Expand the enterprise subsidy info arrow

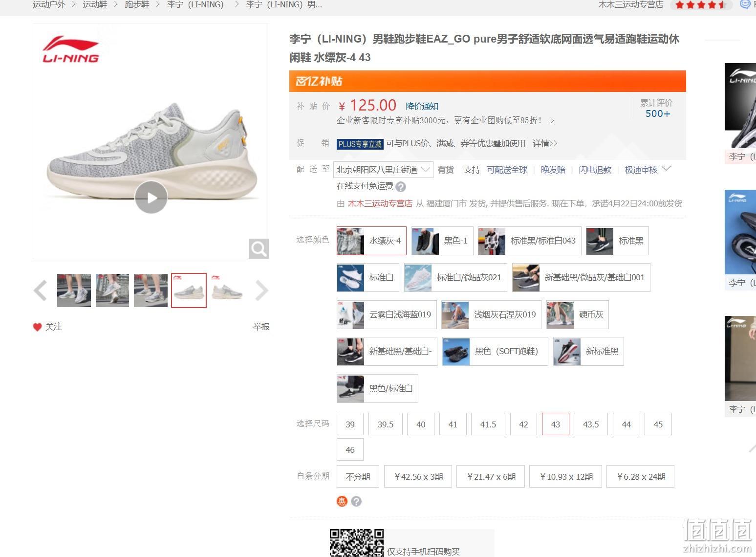click(x=552, y=120)
